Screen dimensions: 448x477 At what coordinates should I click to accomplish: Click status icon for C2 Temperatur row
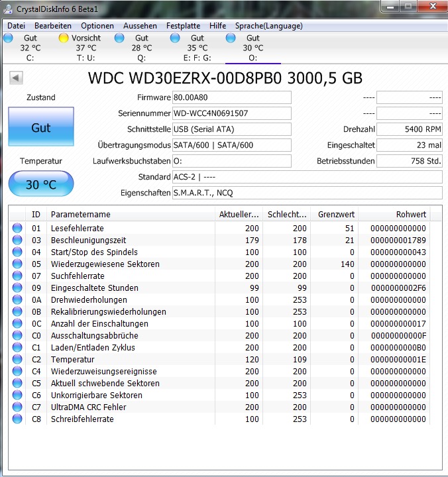coord(17,359)
